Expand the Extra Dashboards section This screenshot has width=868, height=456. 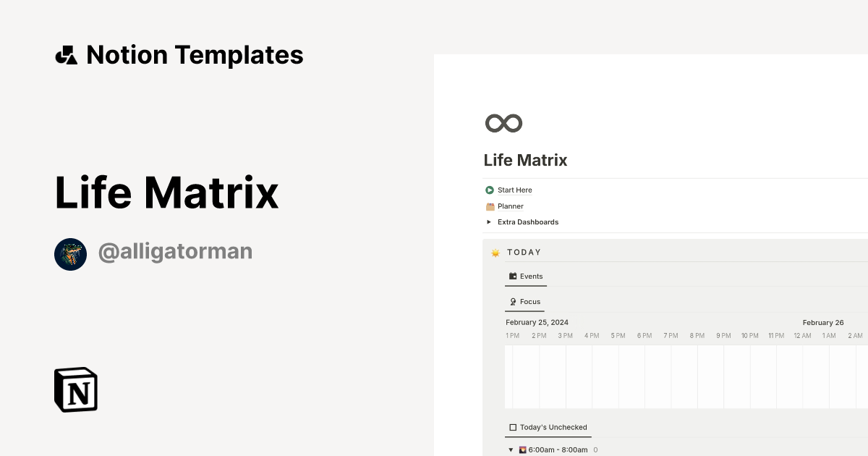click(489, 222)
